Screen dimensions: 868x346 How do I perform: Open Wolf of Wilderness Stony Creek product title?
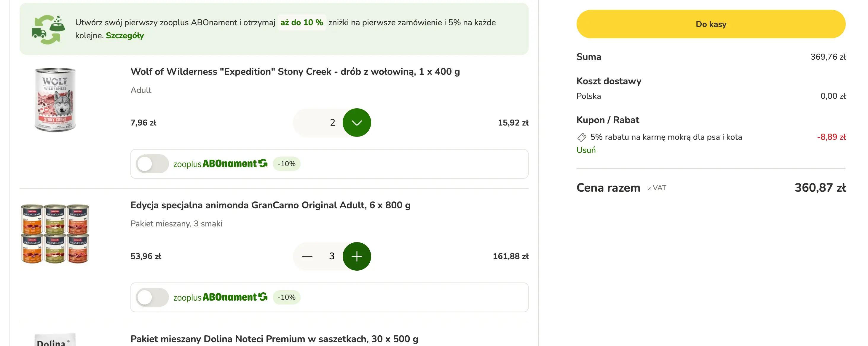[295, 72]
